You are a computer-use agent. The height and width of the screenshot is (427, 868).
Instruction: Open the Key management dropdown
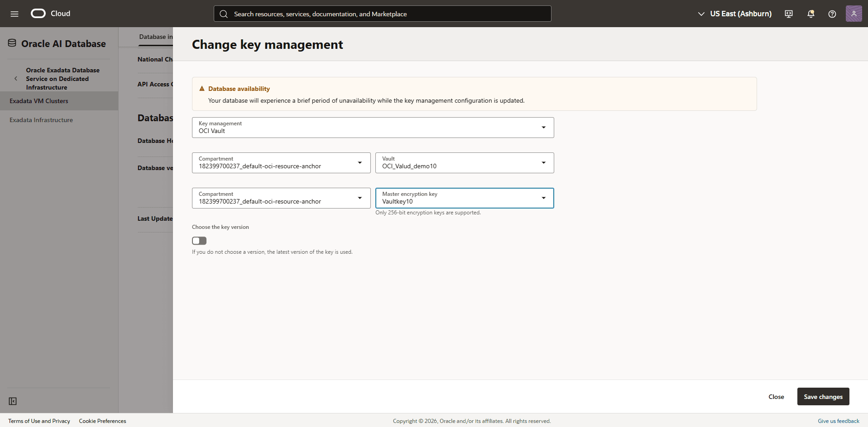pos(373,128)
